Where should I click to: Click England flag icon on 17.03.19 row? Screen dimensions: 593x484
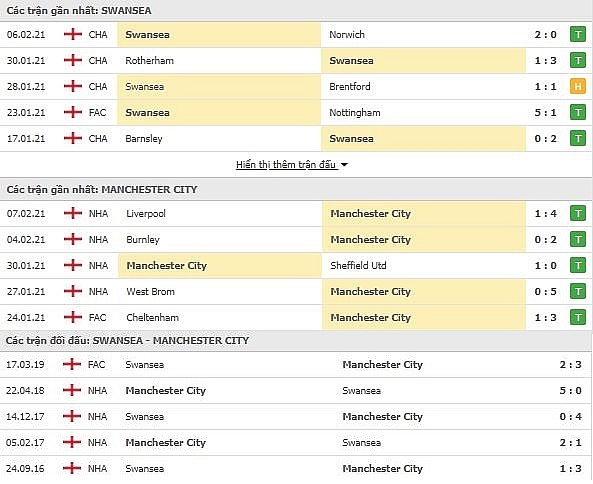[x=72, y=365]
